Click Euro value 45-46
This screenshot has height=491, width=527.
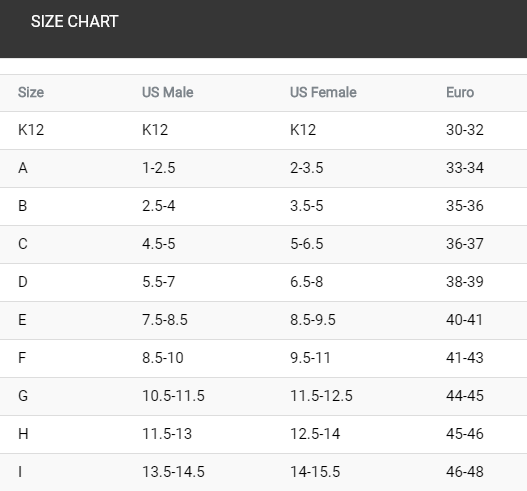pos(465,434)
